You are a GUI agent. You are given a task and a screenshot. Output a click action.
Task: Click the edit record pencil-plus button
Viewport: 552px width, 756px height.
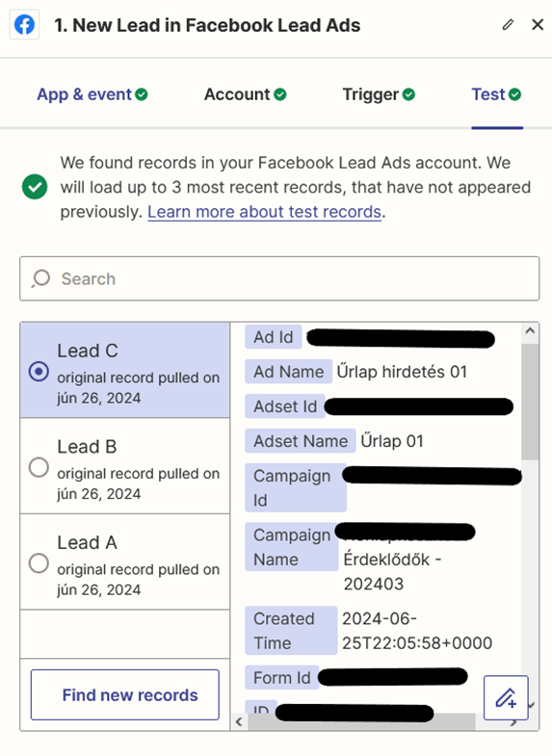pos(506,697)
